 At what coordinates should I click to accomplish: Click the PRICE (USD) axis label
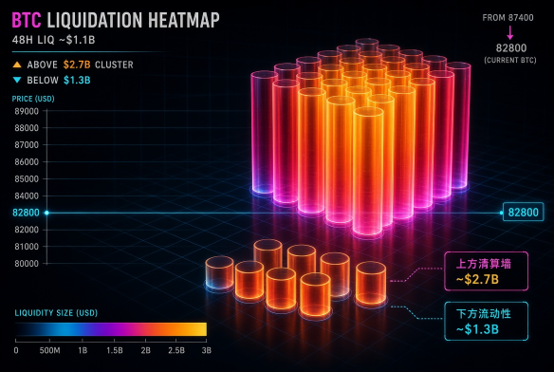[33, 99]
